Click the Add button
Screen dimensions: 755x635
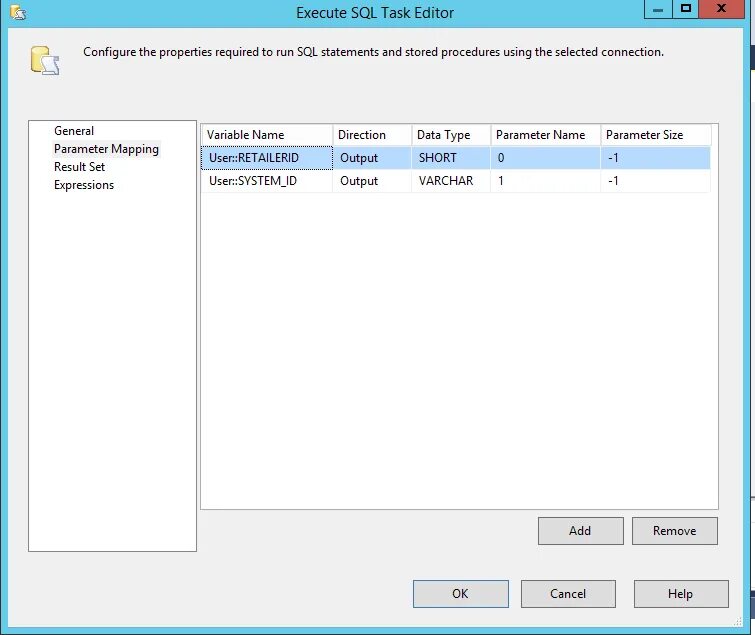(x=580, y=531)
